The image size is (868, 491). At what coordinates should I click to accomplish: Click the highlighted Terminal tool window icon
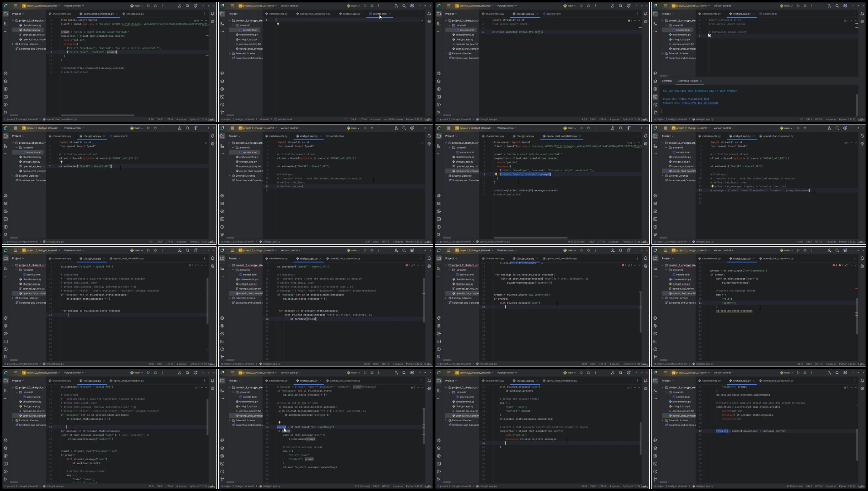pyautogui.click(x=655, y=97)
